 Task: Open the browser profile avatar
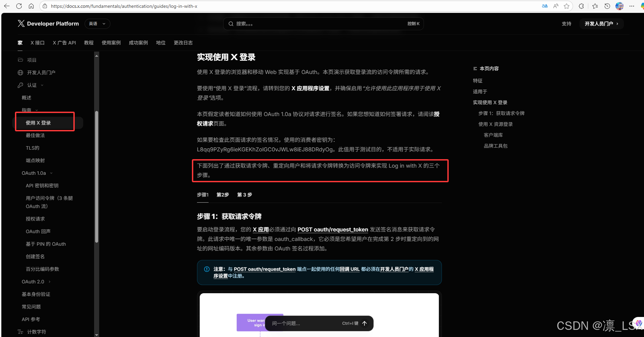[x=620, y=6]
